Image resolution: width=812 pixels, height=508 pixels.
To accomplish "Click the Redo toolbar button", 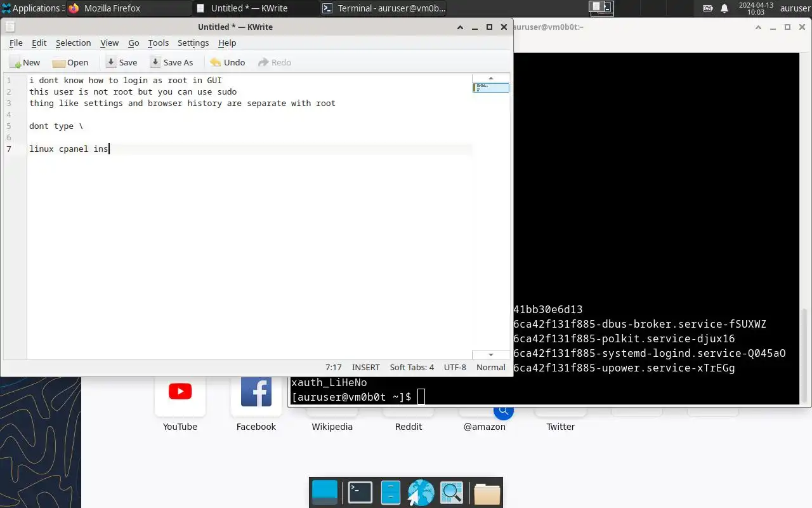I will click(x=275, y=62).
